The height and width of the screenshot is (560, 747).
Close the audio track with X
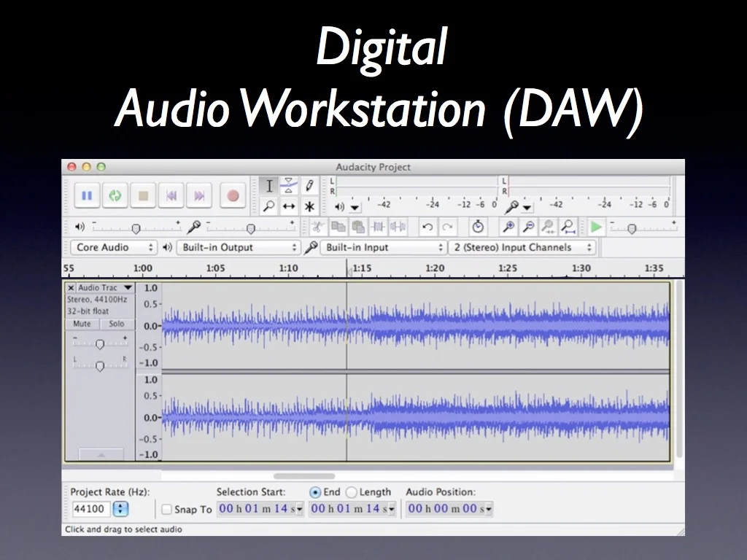click(71, 287)
